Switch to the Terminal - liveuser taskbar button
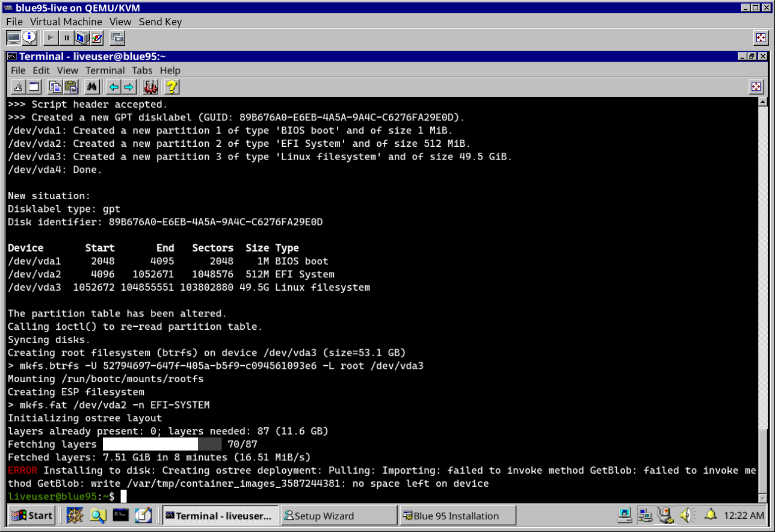775x532 pixels. (x=221, y=516)
